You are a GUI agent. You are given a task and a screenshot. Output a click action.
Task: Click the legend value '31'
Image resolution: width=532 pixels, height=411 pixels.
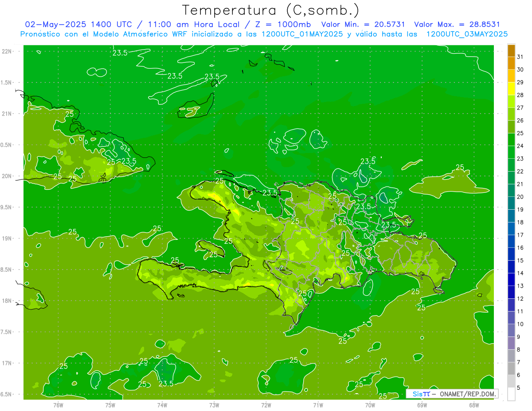click(520, 57)
